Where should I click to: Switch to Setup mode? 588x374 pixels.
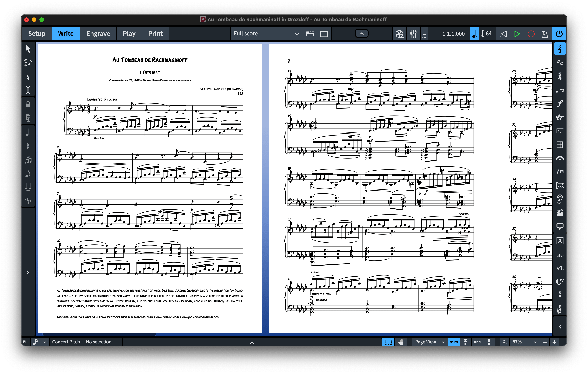pyautogui.click(x=37, y=34)
